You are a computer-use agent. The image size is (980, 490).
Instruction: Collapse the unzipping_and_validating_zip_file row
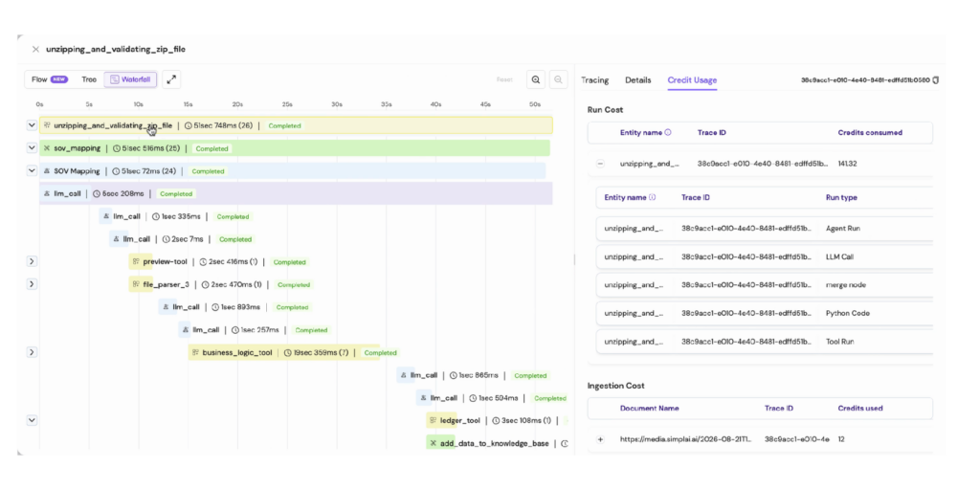(32, 125)
